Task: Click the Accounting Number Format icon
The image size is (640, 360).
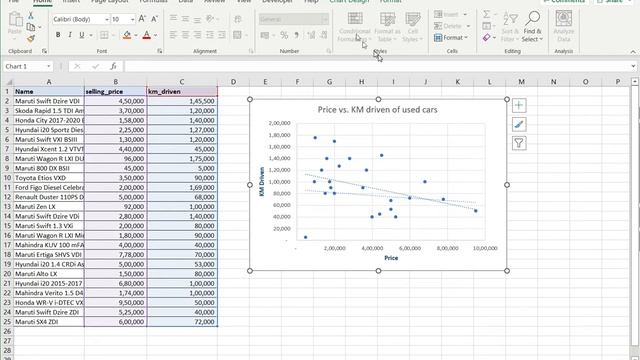Action: coord(265,36)
